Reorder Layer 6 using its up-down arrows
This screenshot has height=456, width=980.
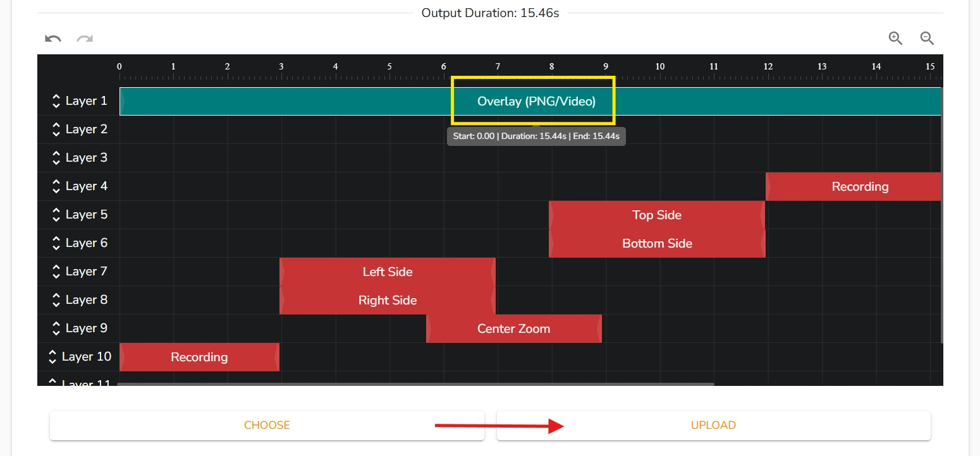[56, 243]
